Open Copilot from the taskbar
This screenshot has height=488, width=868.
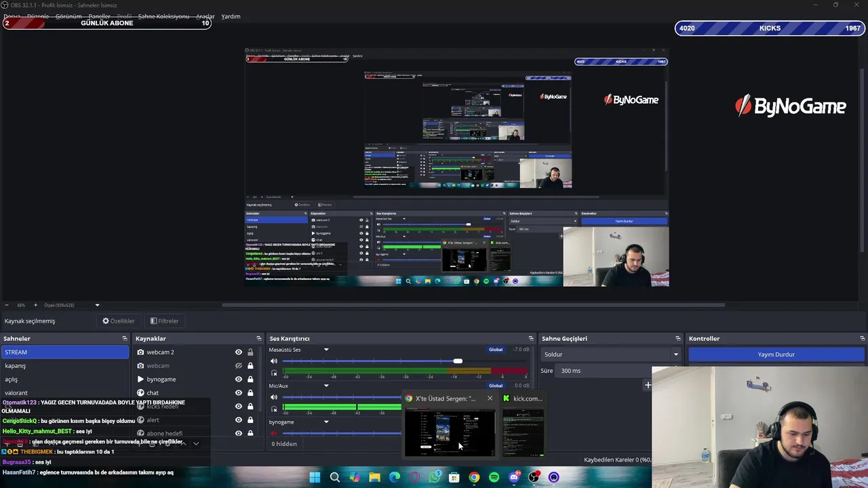coord(355,477)
